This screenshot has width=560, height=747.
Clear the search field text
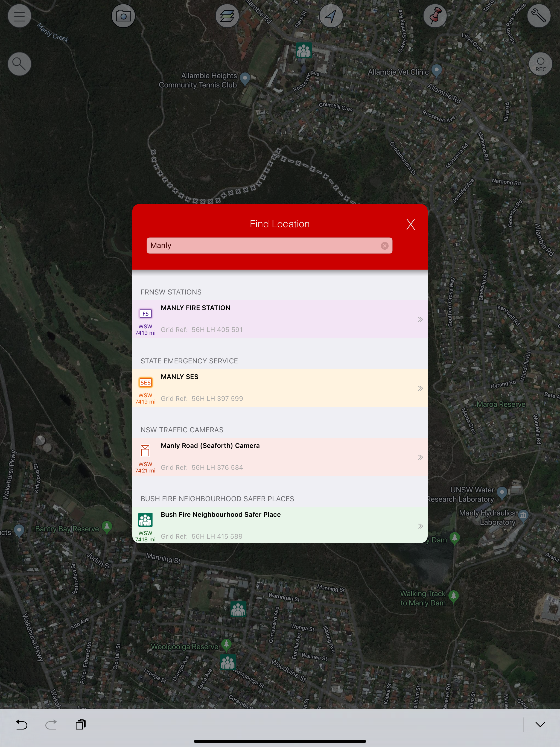(384, 246)
